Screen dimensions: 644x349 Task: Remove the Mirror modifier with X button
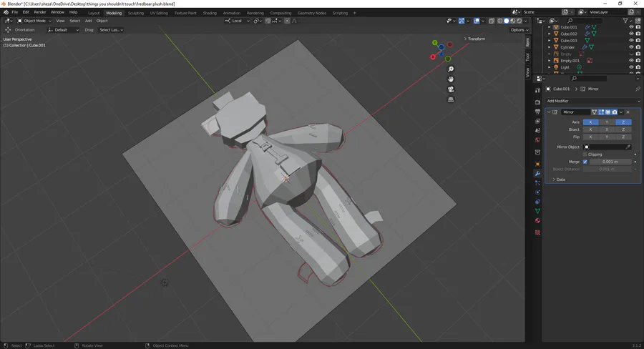628,112
